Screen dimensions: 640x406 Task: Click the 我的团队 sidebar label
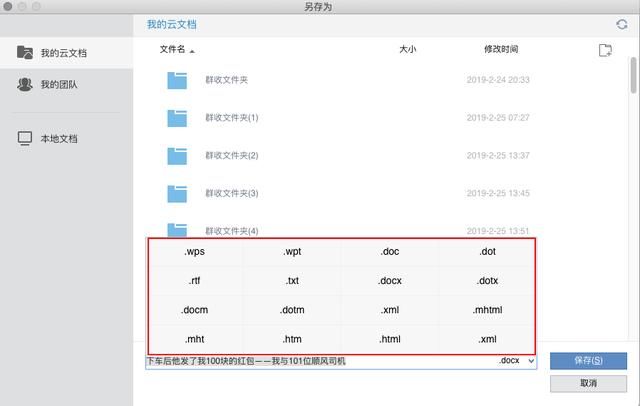pyautogui.click(x=59, y=84)
